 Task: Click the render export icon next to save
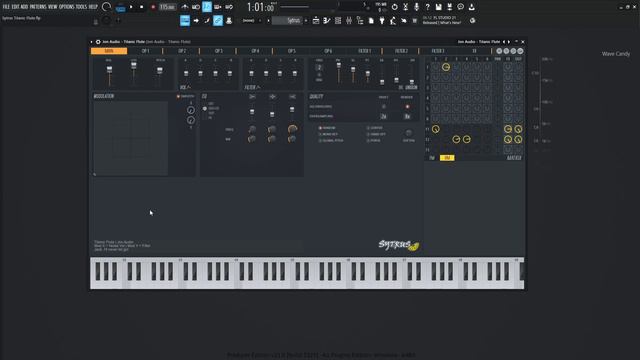click(449, 7)
